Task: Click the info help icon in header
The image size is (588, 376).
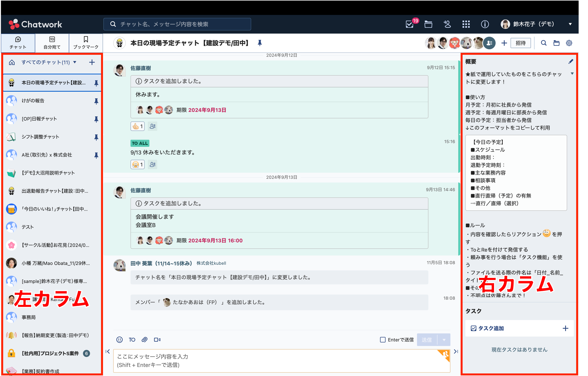Action: tap(485, 24)
